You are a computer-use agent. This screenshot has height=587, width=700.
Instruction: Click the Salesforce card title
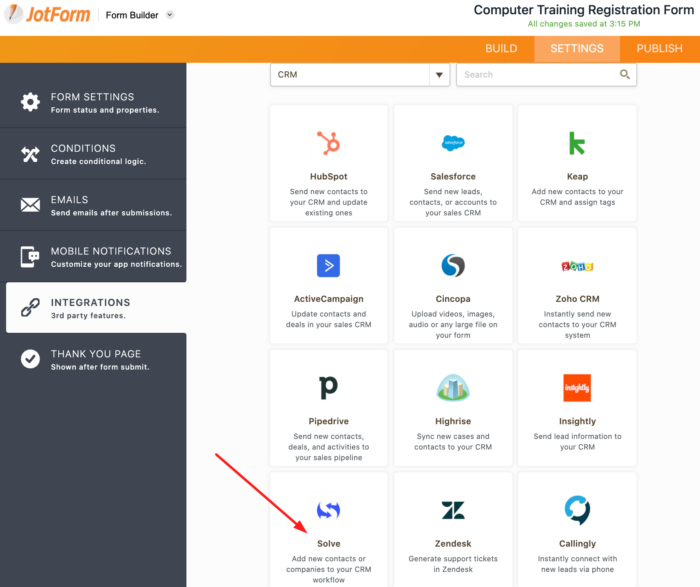[453, 176]
